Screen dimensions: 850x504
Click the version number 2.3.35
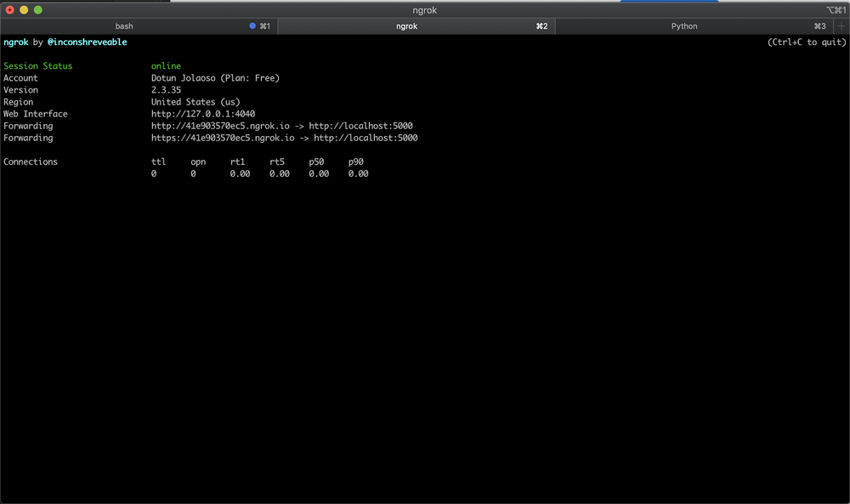(x=168, y=90)
